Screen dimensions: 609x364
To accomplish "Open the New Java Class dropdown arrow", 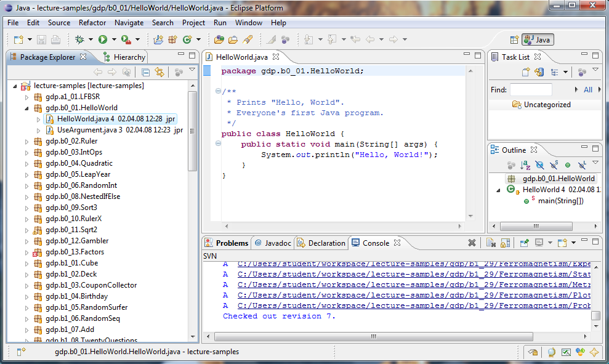I will point(198,39).
